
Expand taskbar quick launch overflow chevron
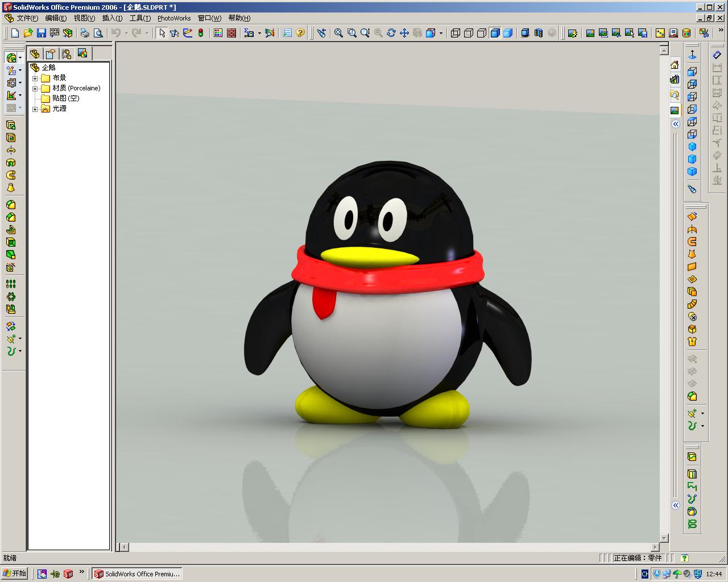coord(82,572)
